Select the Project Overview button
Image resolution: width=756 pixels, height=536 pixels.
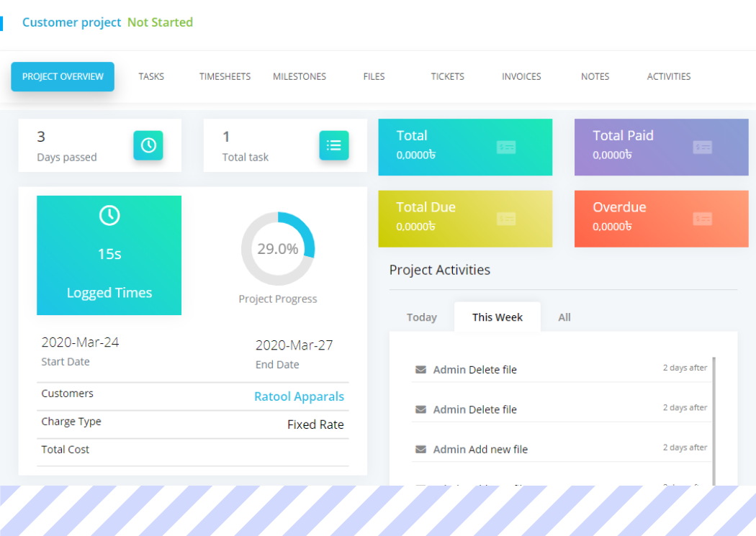tap(63, 76)
